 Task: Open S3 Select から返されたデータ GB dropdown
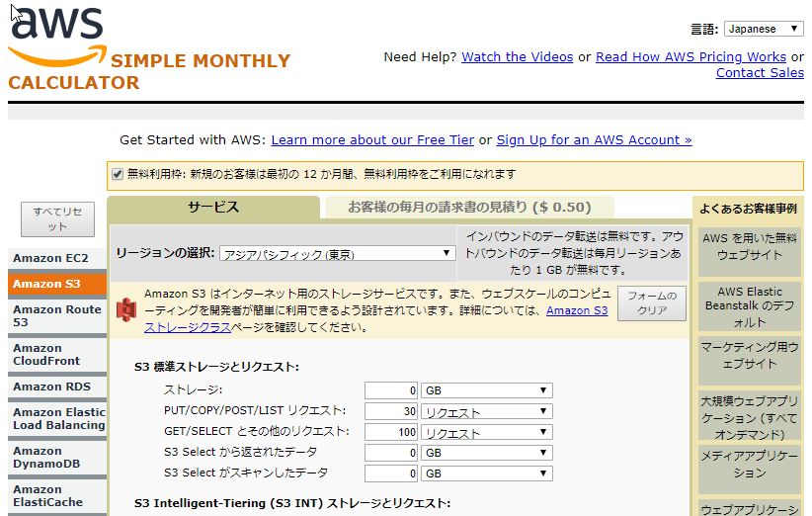coord(486,453)
